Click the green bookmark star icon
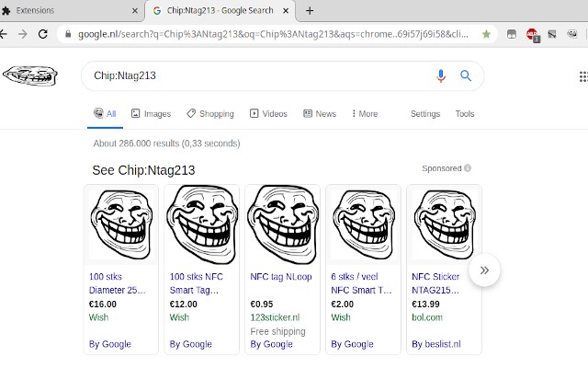This screenshot has height=368, width=588. 486,34
